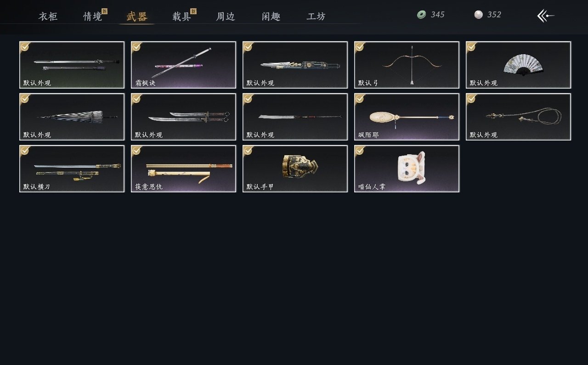This screenshot has height=365, width=588.
Task: Open the 闲趣 tab
Action: coord(271,17)
